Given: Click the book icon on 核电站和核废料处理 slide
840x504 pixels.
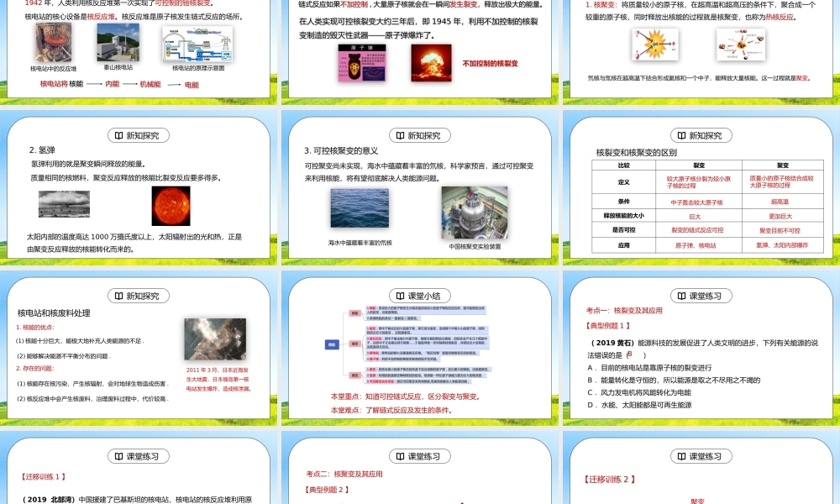Looking at the screenshot, I should (118, 296).
